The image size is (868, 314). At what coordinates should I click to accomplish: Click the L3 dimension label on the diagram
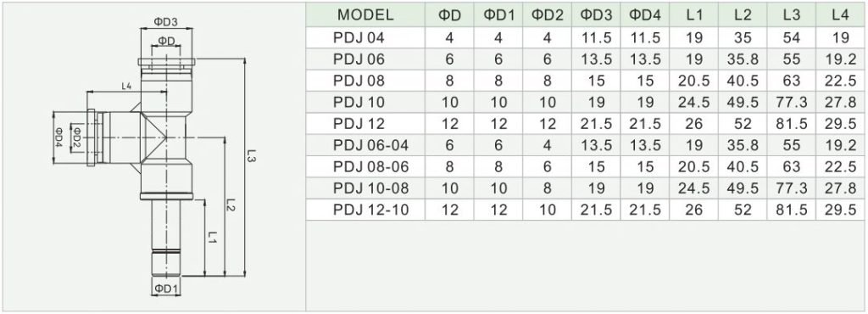(x=251, y=155)
